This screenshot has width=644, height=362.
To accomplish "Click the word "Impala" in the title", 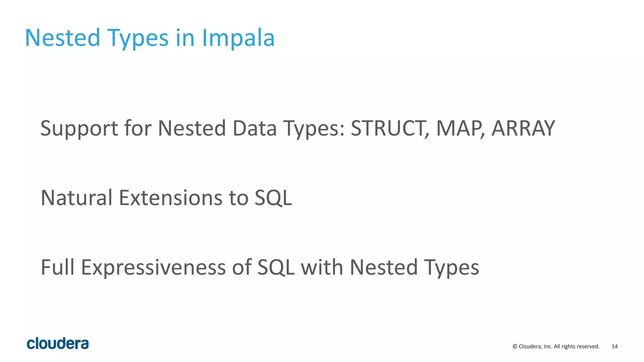I will pos(238,38).
